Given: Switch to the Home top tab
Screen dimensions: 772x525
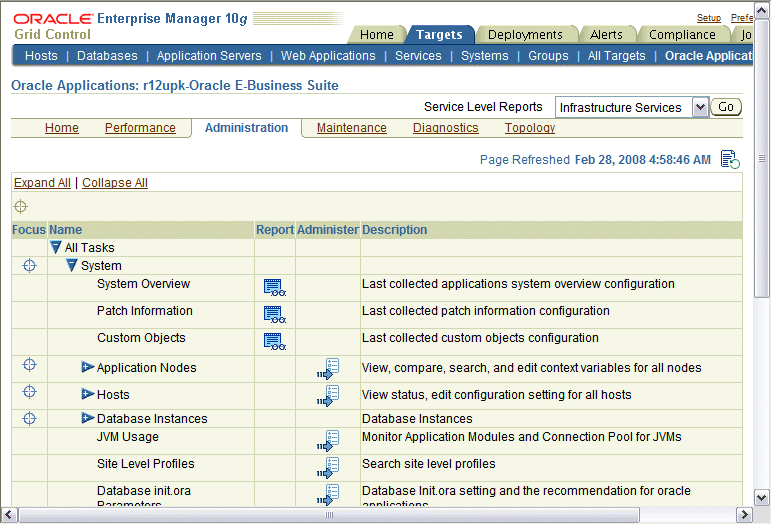Looking at the screenshot, I should [377, 34].
